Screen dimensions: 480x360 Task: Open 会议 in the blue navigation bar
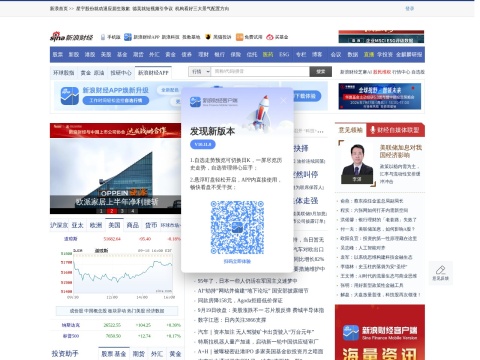click(336, 55)
